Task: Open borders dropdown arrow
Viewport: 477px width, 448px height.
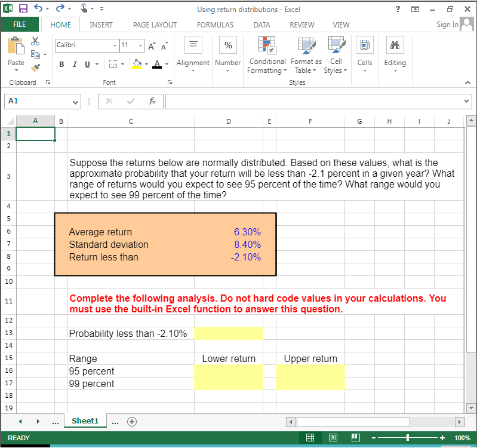Action: click(x=122, y=65)
